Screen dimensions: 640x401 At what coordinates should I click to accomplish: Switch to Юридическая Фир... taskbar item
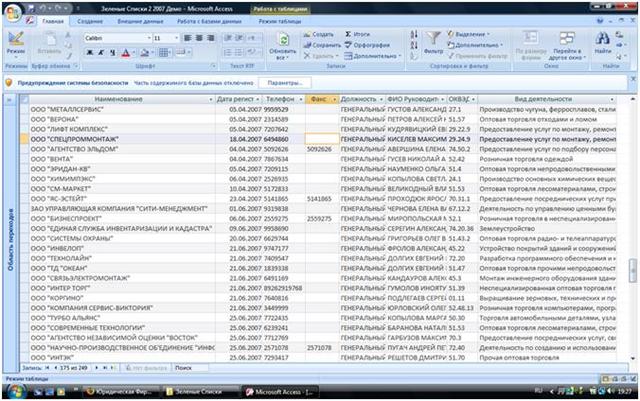(x=120, y=392)
